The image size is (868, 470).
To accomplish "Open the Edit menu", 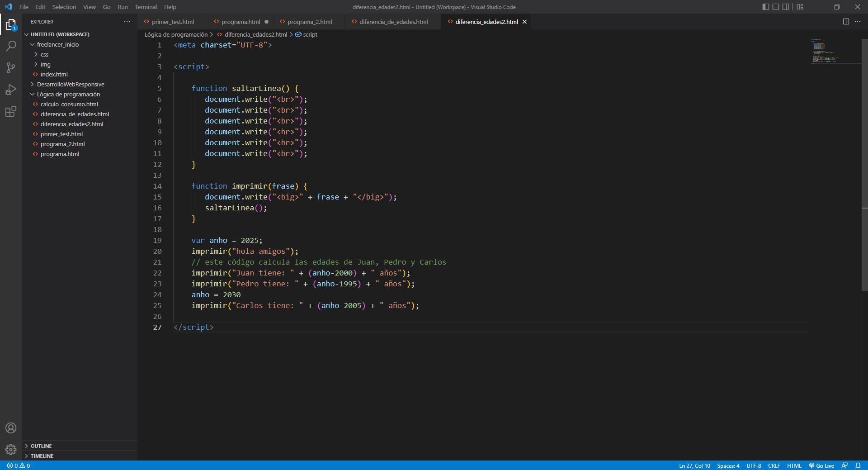I will [x=40, y=7].
